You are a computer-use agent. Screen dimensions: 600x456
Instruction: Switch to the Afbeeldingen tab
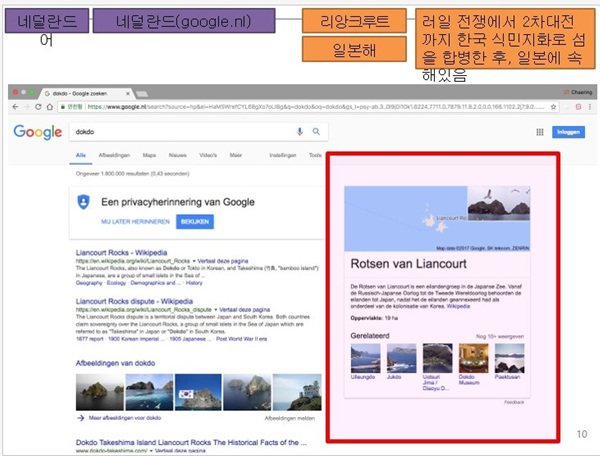(x=114, y=155)
